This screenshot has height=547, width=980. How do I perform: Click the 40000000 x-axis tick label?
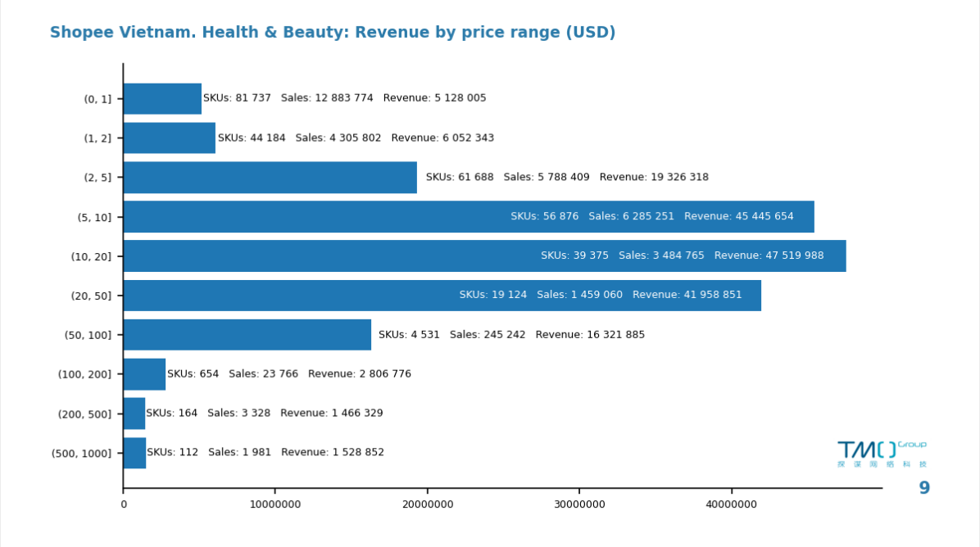[731, 504]
